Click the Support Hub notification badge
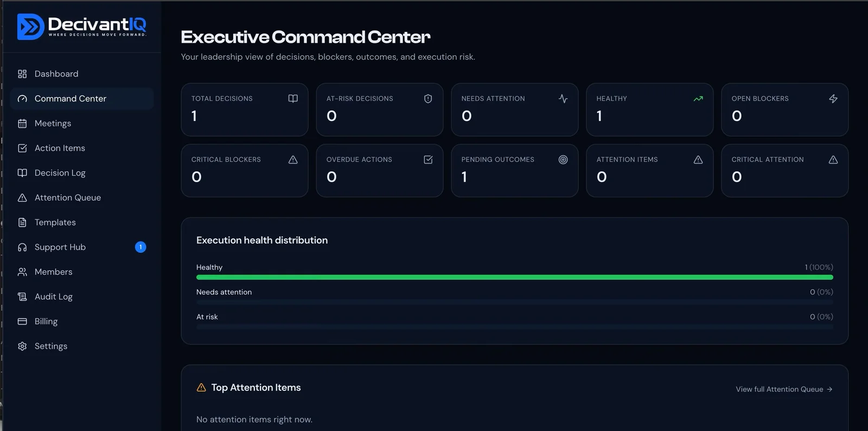 point(141,247)
